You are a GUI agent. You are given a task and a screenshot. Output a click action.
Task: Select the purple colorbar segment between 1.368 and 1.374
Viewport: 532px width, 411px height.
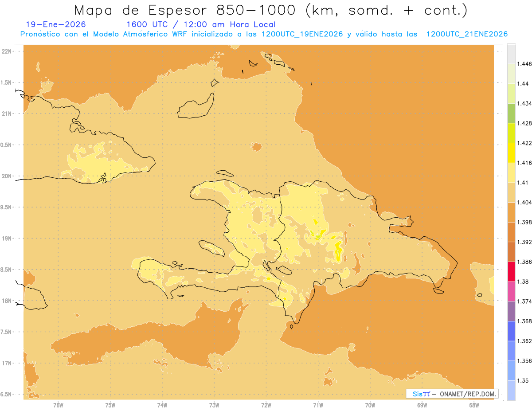tap(511, 311)
